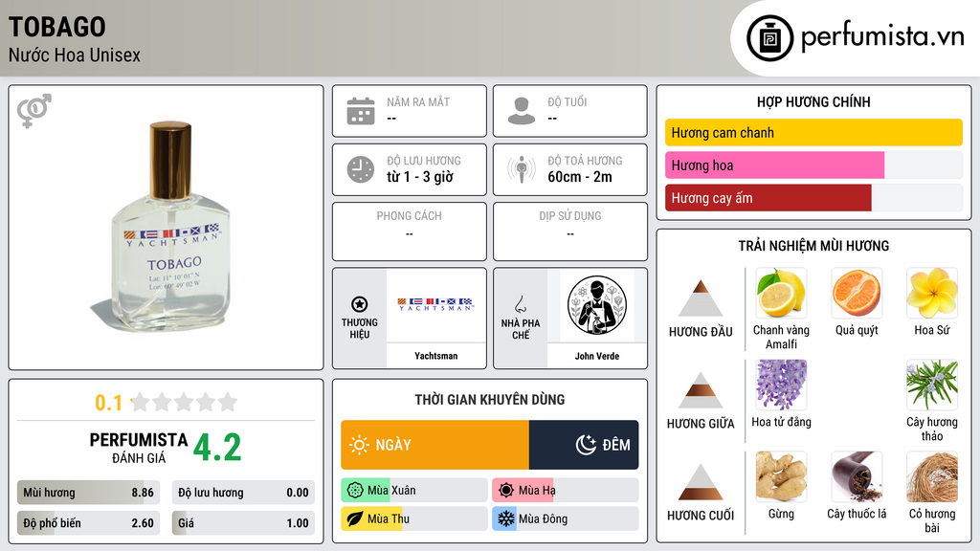Click the Hương giữa pyramid icon
This screenshot has height=551, width=980.
(x=701, y=390)
